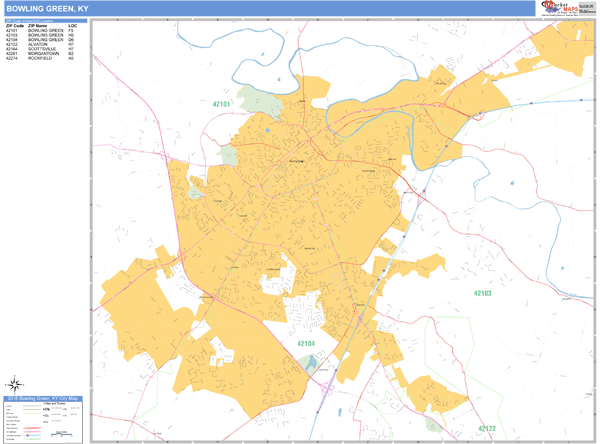Click the "2018 Bowling Green, KY City Map" legend title
Screen dimensions: 600x444
43,398
